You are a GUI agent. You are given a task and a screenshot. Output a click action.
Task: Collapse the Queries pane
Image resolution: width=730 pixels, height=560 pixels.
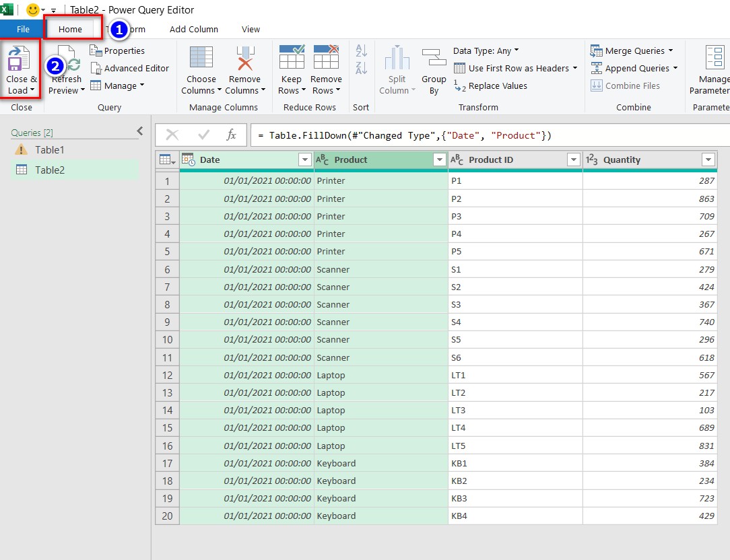(x=140, y=131)
